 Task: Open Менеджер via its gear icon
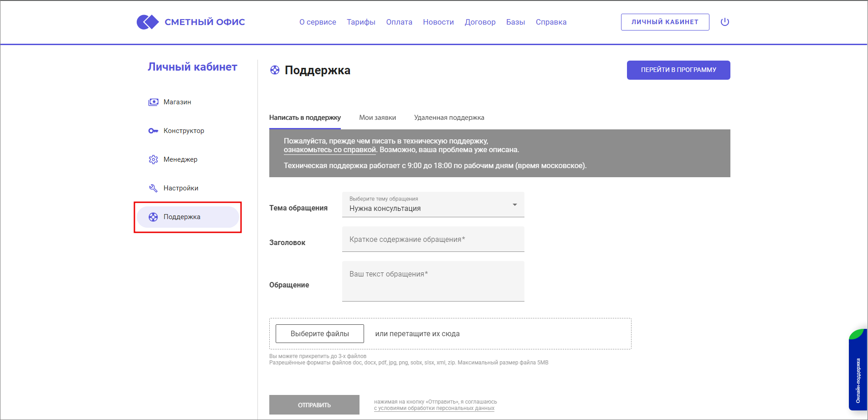click(x=153, y=159)
